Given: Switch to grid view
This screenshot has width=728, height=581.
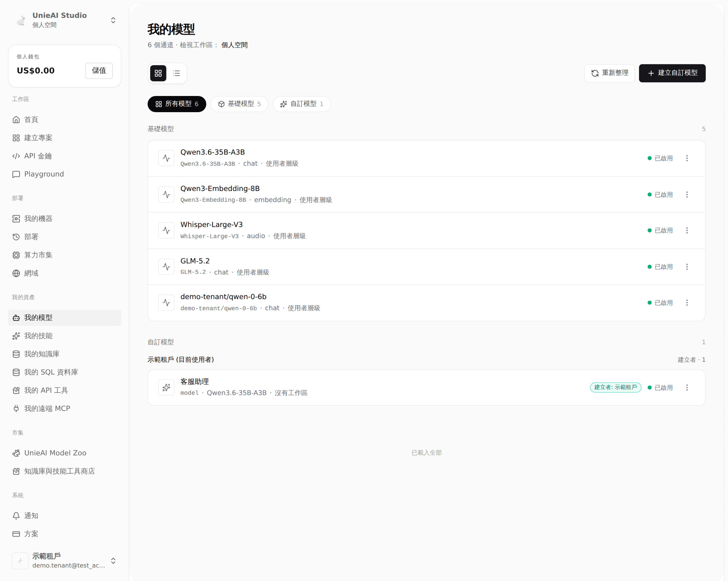Looking at the screenshot, I should (158, 73).
